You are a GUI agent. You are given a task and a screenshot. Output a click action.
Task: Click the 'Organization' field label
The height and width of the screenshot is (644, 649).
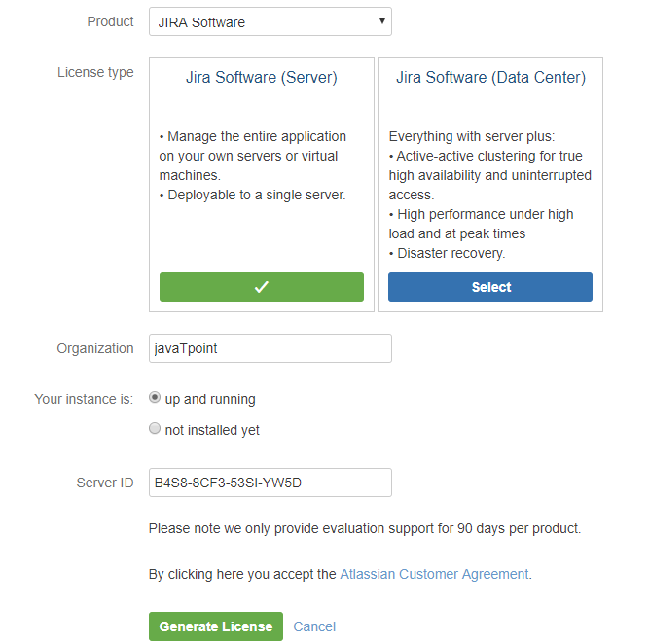(x=95, y=348)
